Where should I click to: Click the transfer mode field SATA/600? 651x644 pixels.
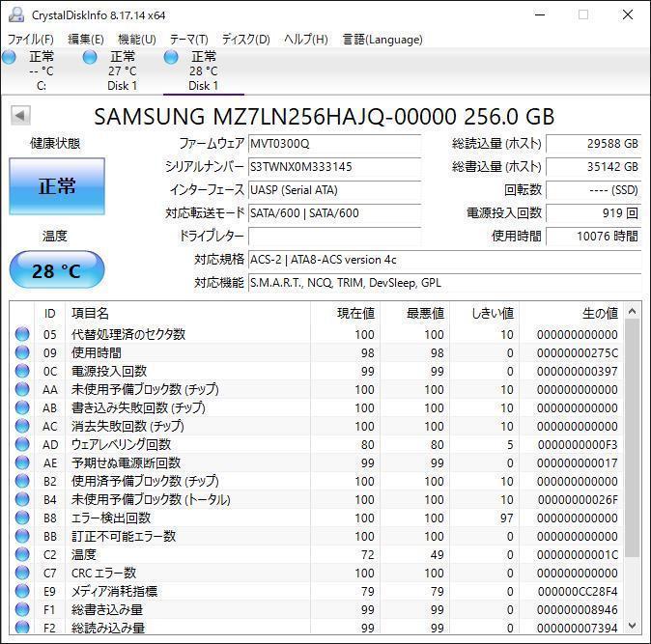click(334, 213)
